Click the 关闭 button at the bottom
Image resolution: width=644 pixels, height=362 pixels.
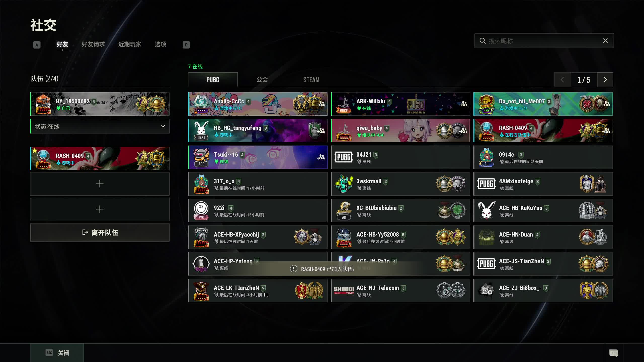pos(57,353)
